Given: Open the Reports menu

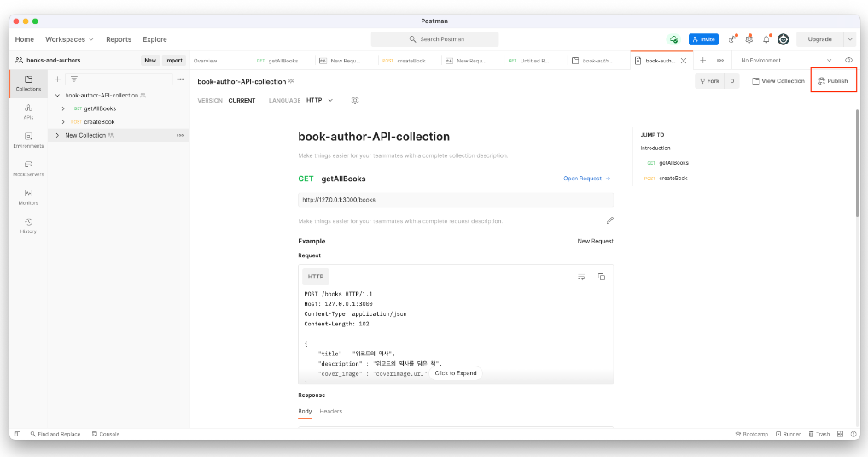Looking at the screenshot, I should click(119, 39).
